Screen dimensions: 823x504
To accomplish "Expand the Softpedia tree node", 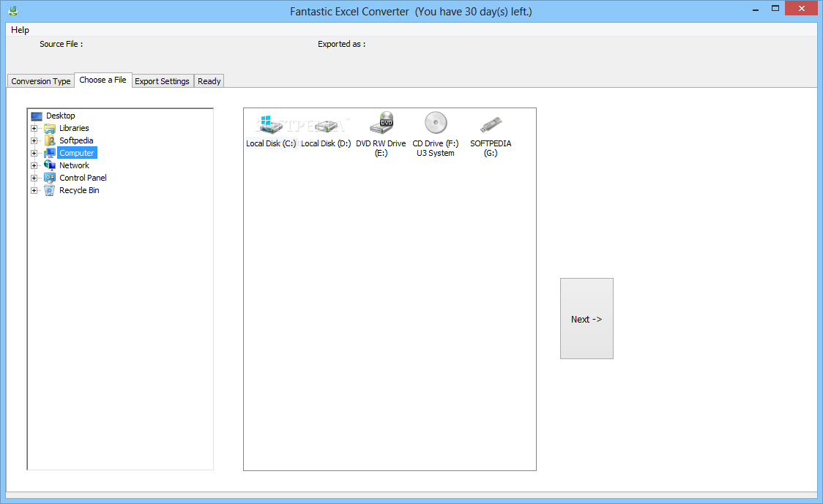I will (34, 140).
